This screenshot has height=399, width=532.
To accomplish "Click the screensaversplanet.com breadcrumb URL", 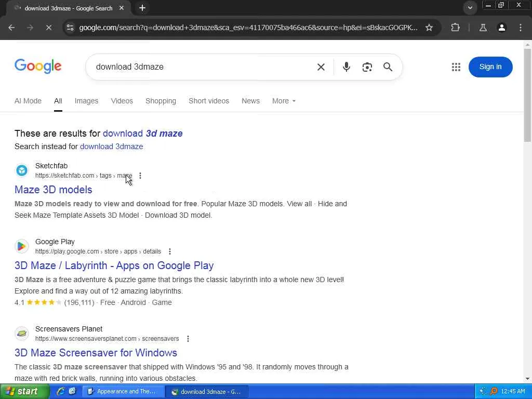I will click(107, 339).
